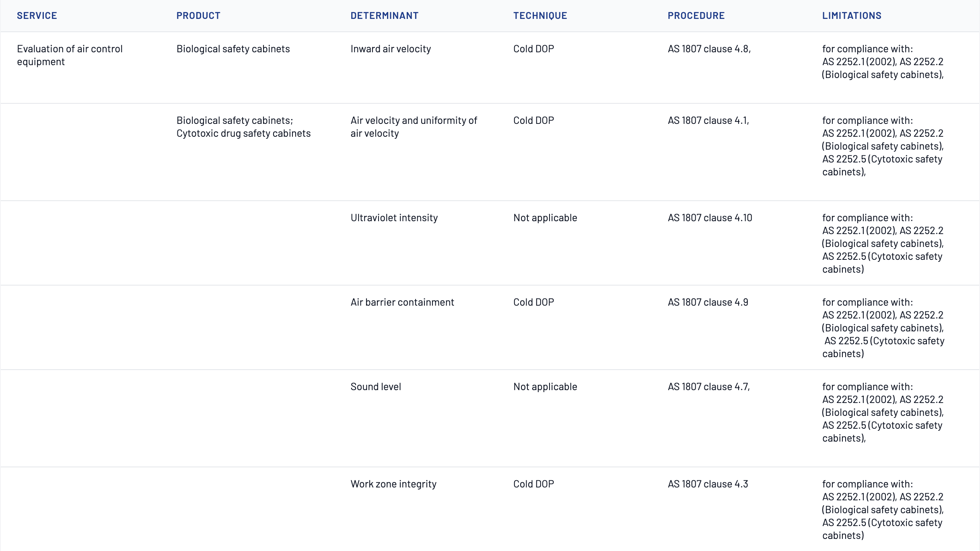Screen dimensions: 980x551
Task: Click the LIMITATIONS column header
Action: (852, 16)
